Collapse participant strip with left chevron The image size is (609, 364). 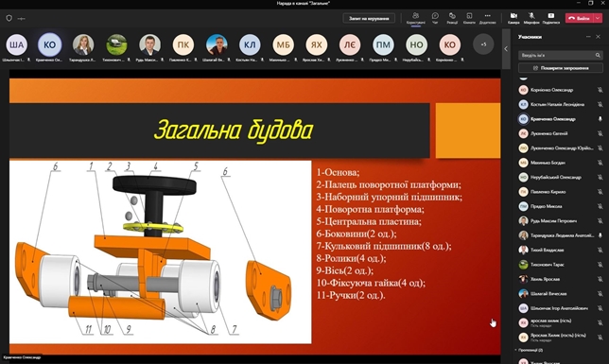coord(506,49)
